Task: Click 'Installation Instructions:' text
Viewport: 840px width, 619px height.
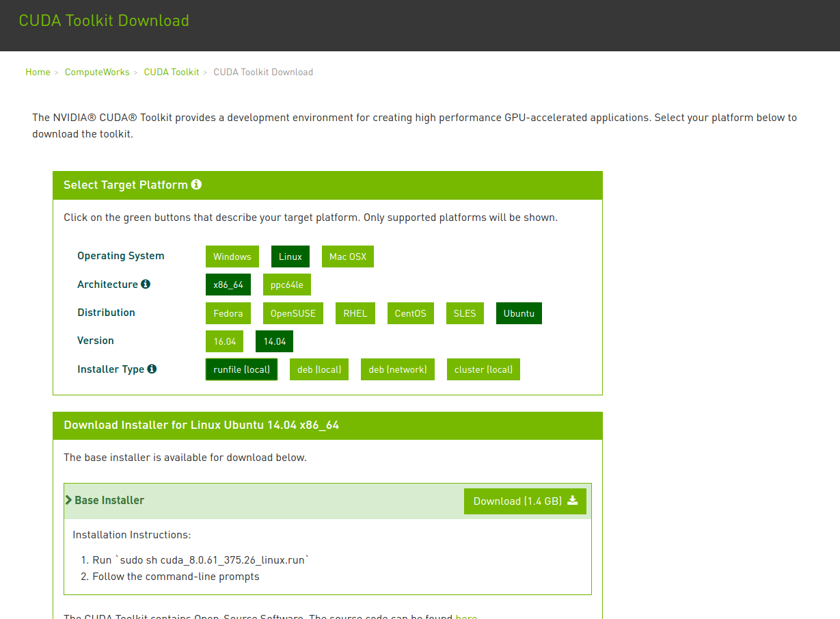Action: [132, 535]
